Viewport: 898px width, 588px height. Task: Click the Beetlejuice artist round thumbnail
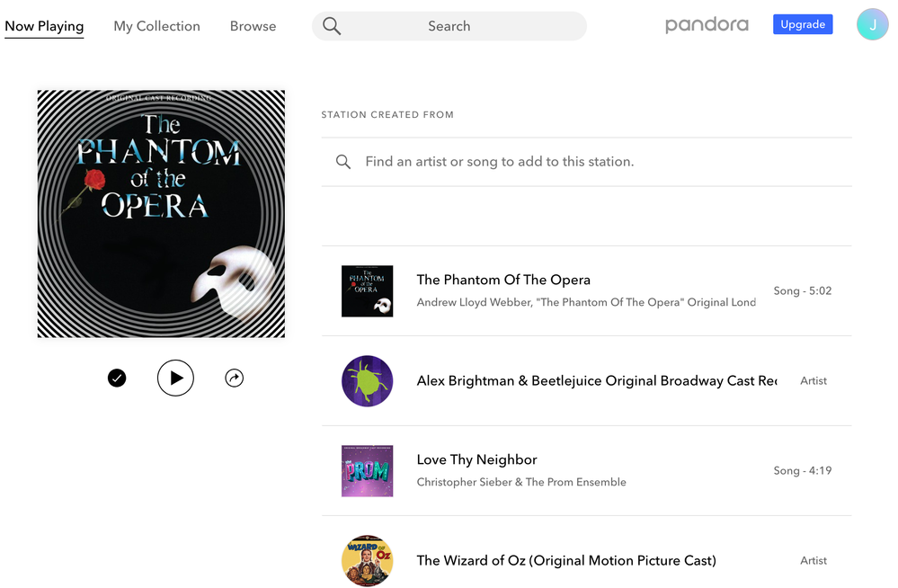coord(367,381)
